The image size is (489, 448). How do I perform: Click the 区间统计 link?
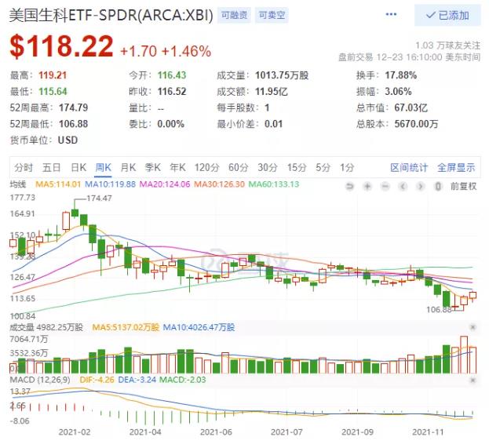click(x=409, y=167)
